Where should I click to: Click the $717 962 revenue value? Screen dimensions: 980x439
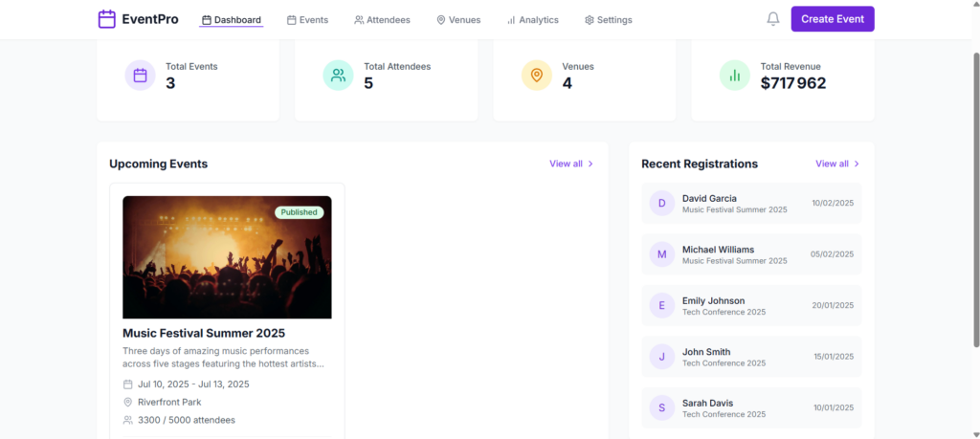(x=793, y=83)
